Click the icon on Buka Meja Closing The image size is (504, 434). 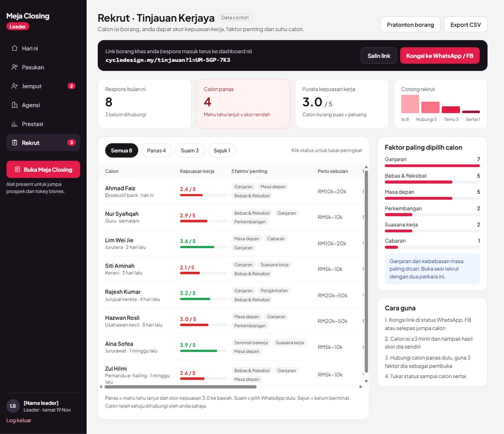coord(17,170)
